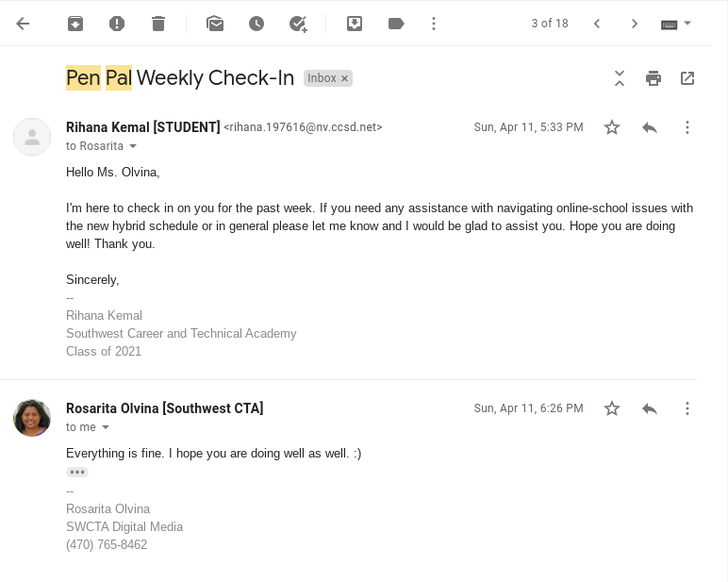The width and height of the screenshot is (728, 582).
Task: Open conversation in a new window
Action: pyautogui.click(x=687, y=78)
